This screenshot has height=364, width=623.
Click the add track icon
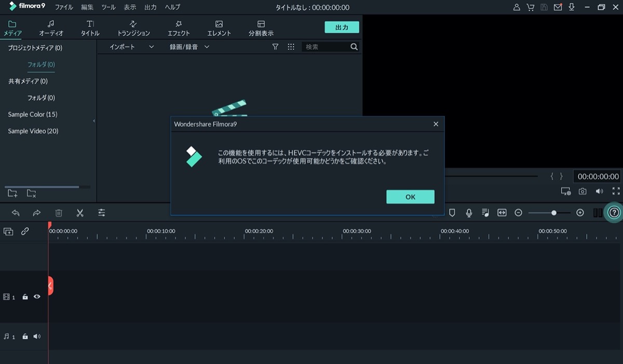[8, 232]
